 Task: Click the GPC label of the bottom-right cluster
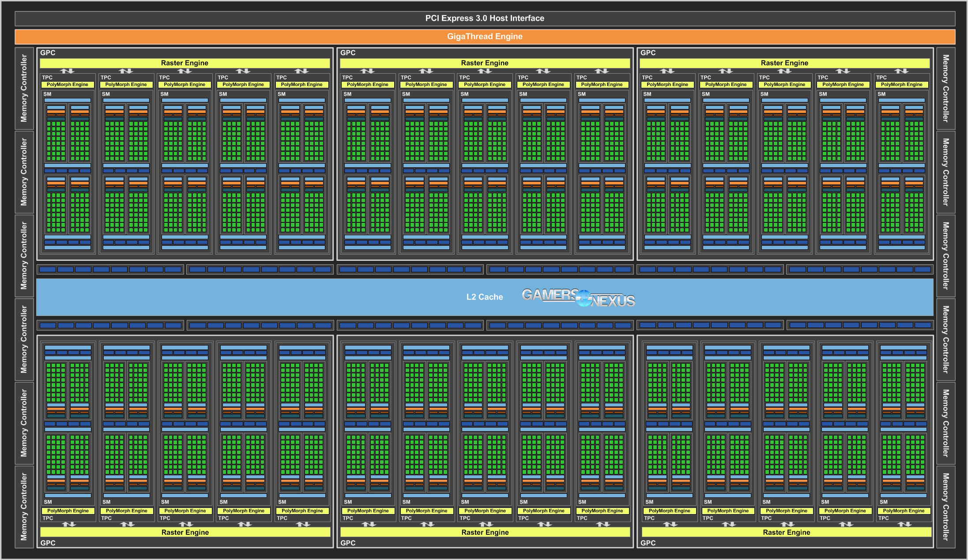648,543
